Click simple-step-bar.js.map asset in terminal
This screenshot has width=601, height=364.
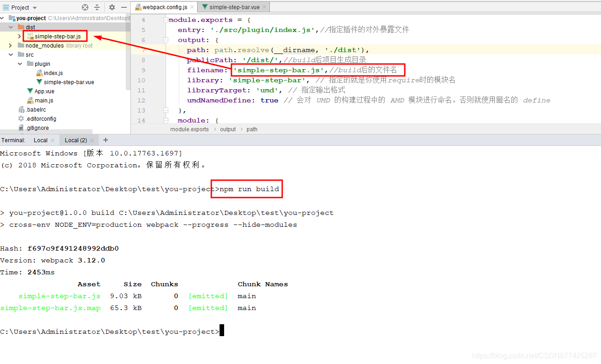click(50, 308)
